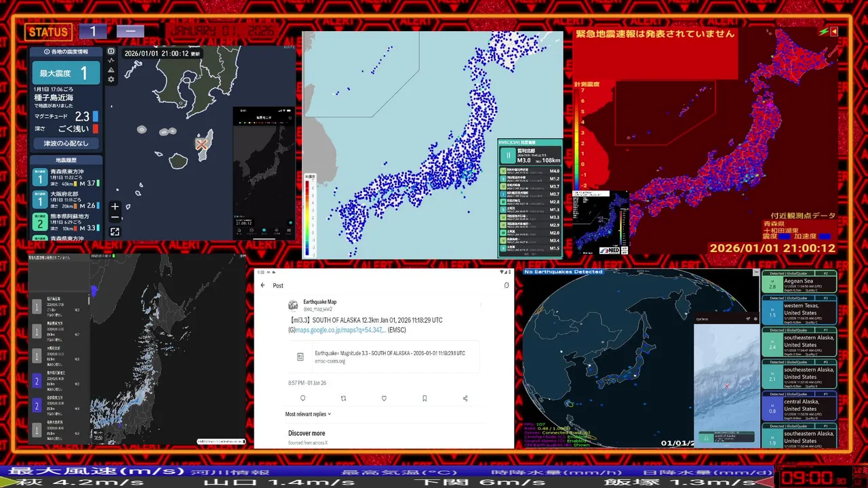Click the 津波の心配なし button

[66, 144]
